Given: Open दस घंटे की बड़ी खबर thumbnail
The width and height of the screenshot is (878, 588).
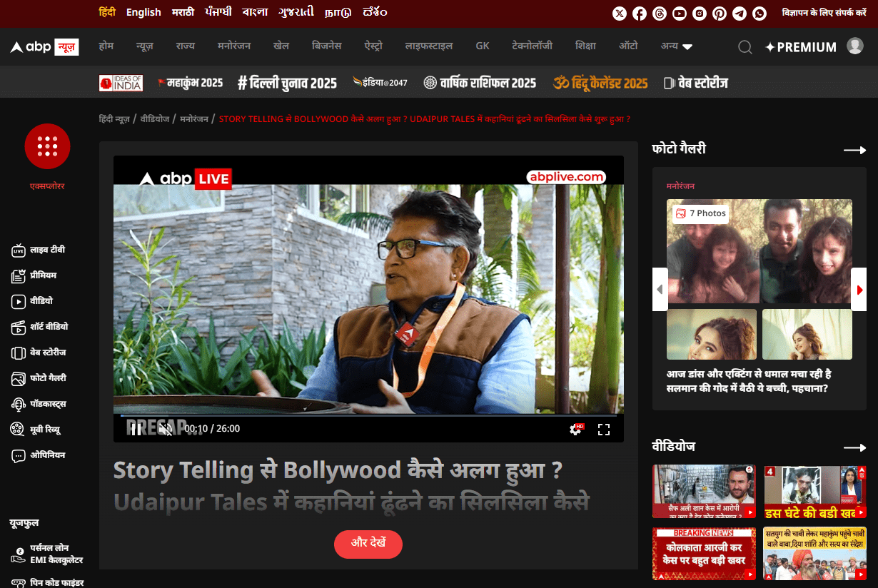Looking at the screenshot, I should pyautogui.click(x=815, y=492).
